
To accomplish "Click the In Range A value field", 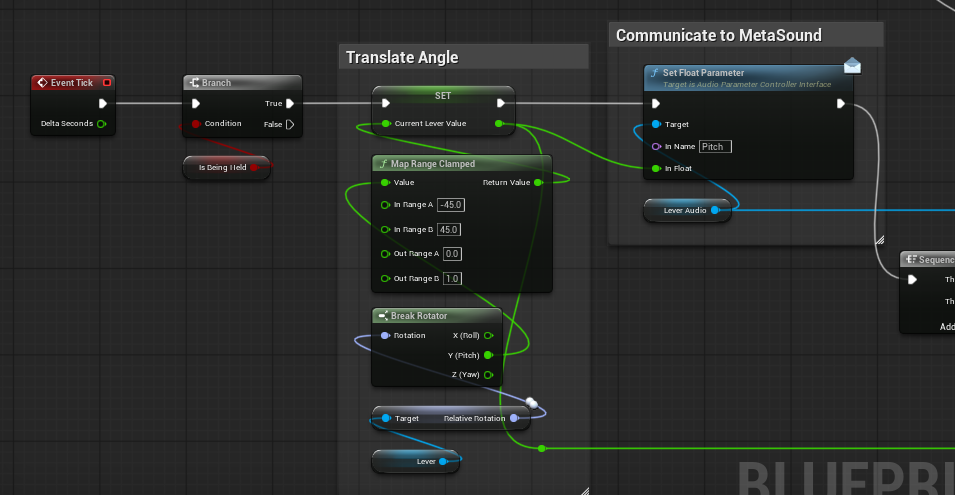I will 451,205.
